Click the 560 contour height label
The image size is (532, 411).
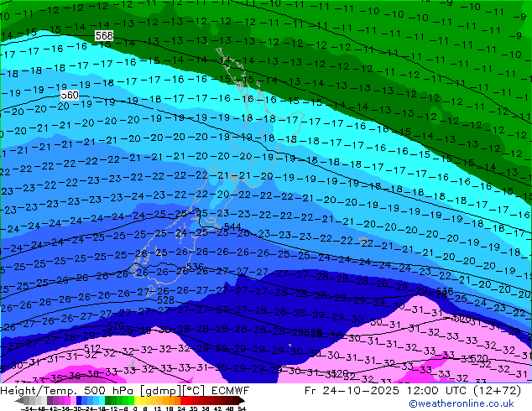70,96
